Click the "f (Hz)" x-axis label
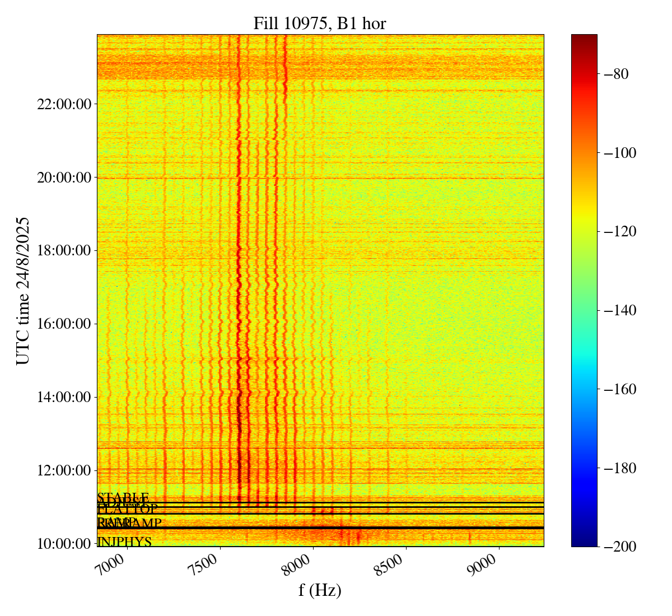The image size is (672, 616). 320,590
